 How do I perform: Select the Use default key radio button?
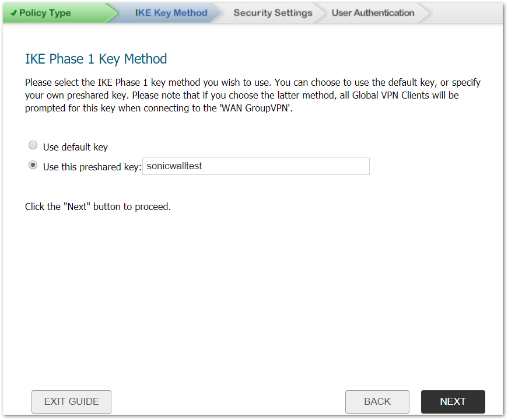[33, 146]
